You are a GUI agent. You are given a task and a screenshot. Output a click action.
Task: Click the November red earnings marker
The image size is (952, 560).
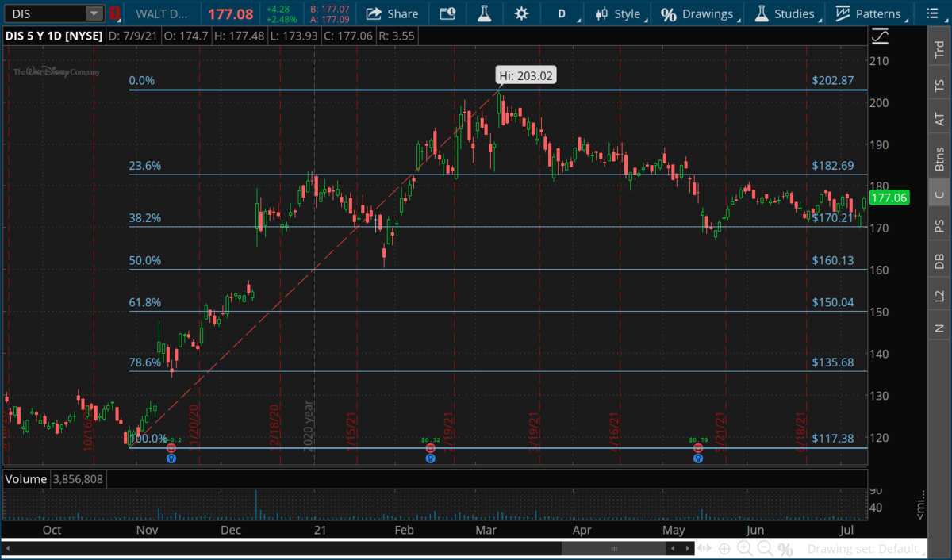(x=171, y=448)
